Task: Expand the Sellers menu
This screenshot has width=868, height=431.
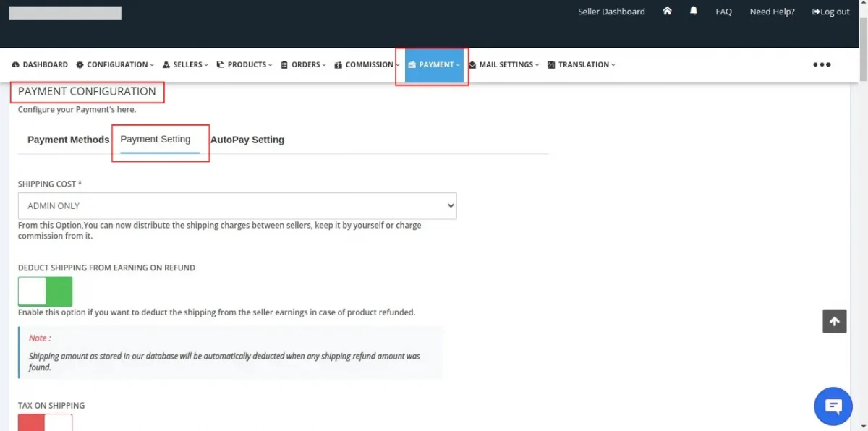Action: (185, 64)
